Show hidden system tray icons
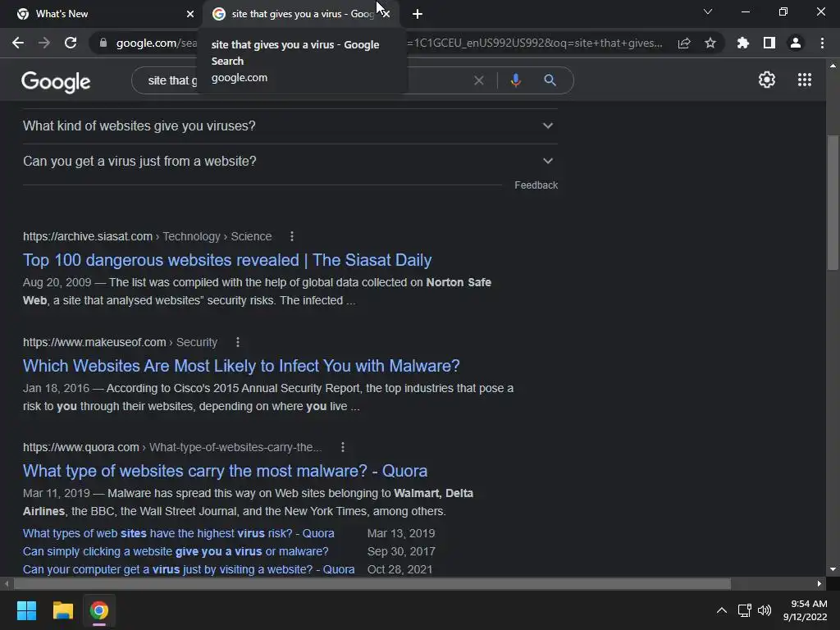 [x=722, y=610]
